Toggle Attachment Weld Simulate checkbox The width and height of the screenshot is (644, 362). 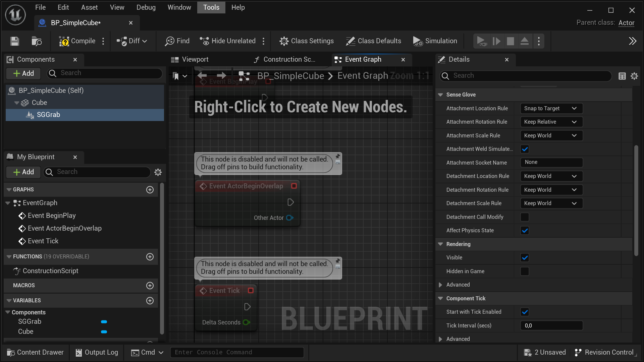[x=525, y=149]
